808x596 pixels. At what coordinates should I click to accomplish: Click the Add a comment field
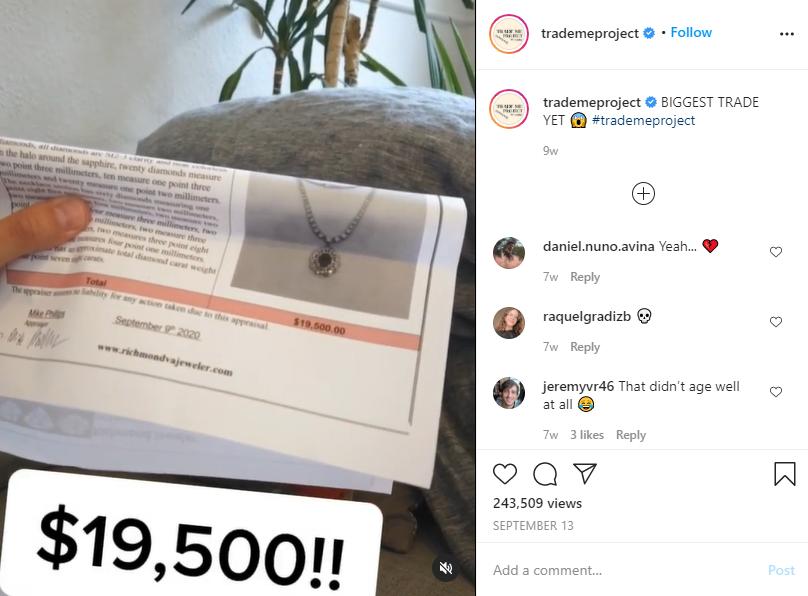pos(624,570)
